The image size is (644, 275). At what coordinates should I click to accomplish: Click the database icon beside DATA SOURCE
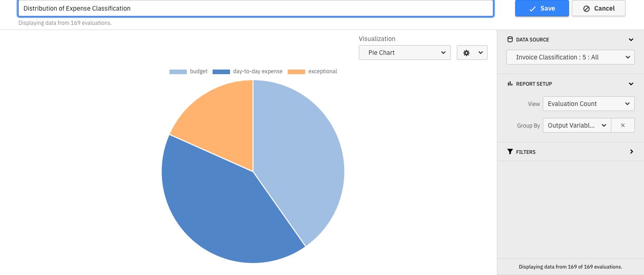click(510, 40)
